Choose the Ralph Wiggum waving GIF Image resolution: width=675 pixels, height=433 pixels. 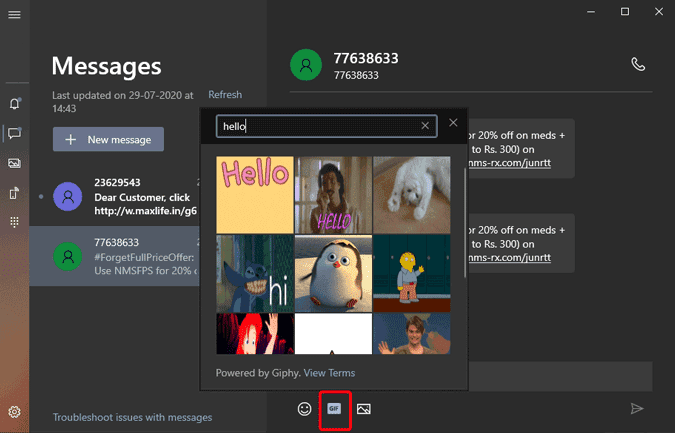(x=412, y=273)
